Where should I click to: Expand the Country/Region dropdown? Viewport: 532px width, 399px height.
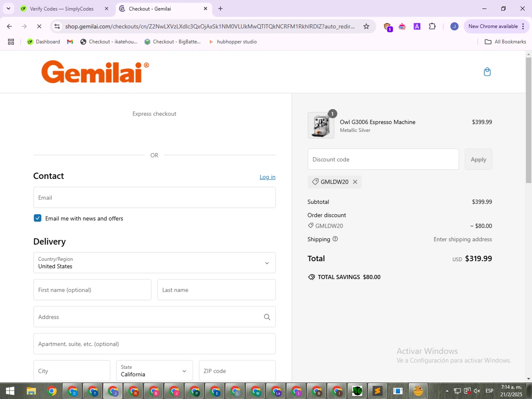pyautogui.click(x=154, y=263)
